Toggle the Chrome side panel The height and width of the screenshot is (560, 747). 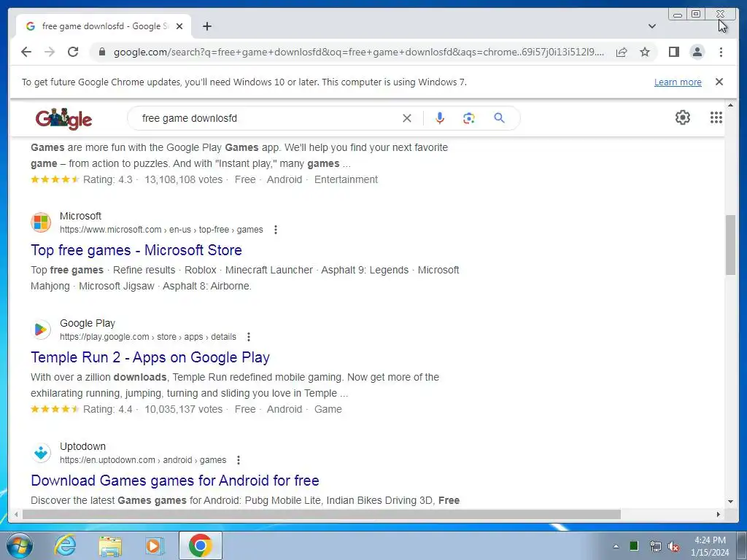(x=673, y=52)
